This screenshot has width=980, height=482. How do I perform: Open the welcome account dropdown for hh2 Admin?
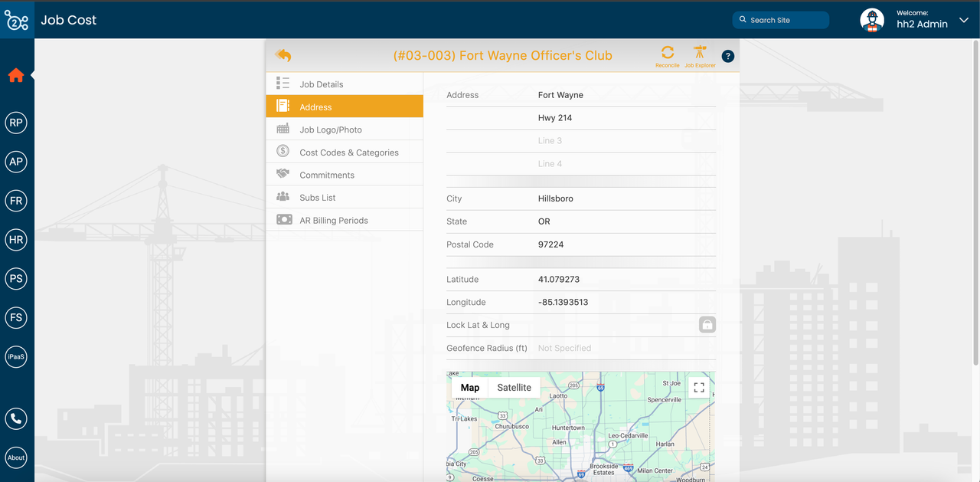pos(963,21)
